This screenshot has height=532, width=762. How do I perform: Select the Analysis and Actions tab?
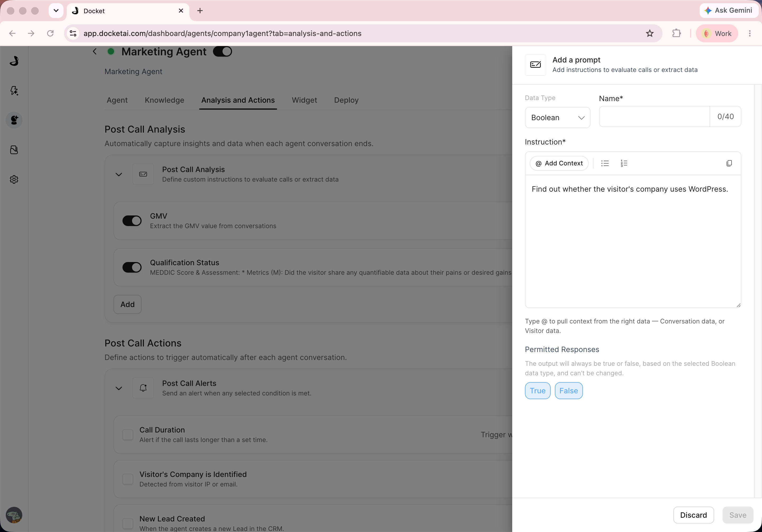click(238, 100)
